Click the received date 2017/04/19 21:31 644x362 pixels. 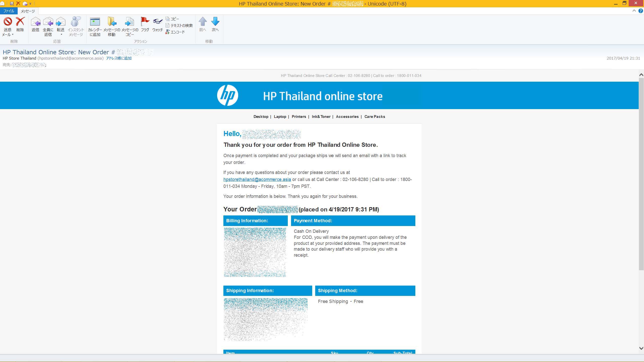(x=623, y=58)
